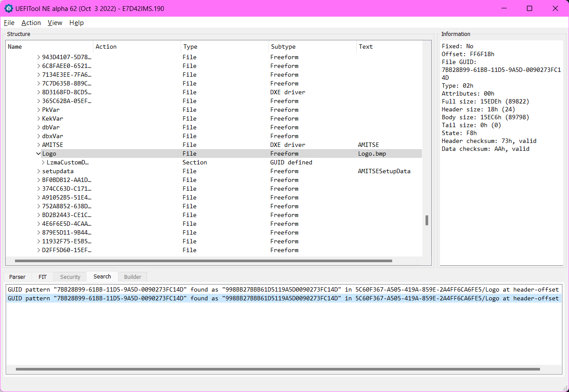Click the search results horizontal scrollbar

277,369
